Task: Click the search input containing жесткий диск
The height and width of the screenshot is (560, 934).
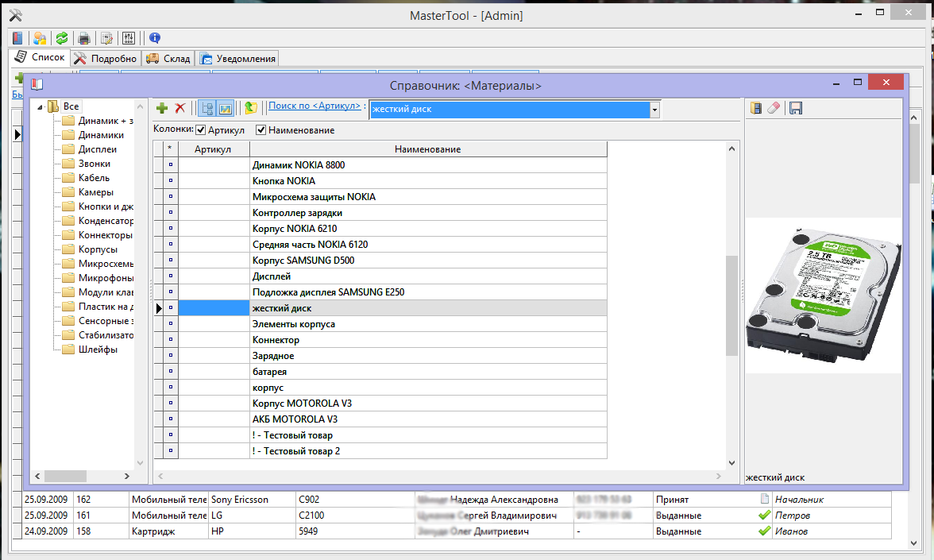Action: pyautogui.click(x=510, y=110)
